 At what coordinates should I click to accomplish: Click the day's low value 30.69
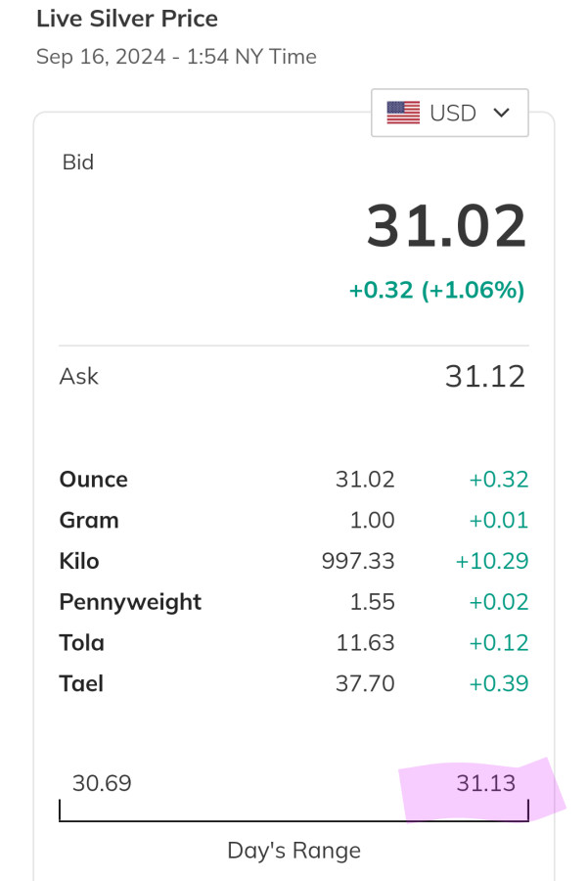[102, 783]
